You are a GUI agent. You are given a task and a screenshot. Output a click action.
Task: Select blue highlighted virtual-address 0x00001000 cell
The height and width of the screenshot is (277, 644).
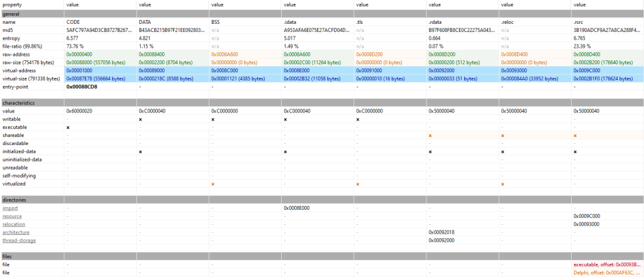pos(79,70)
